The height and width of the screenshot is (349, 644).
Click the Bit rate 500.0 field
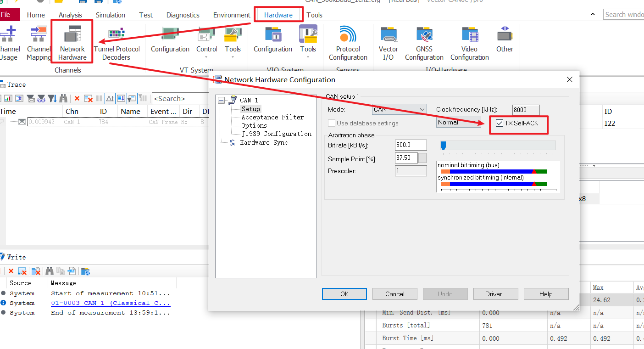click(x=411, y=145)
